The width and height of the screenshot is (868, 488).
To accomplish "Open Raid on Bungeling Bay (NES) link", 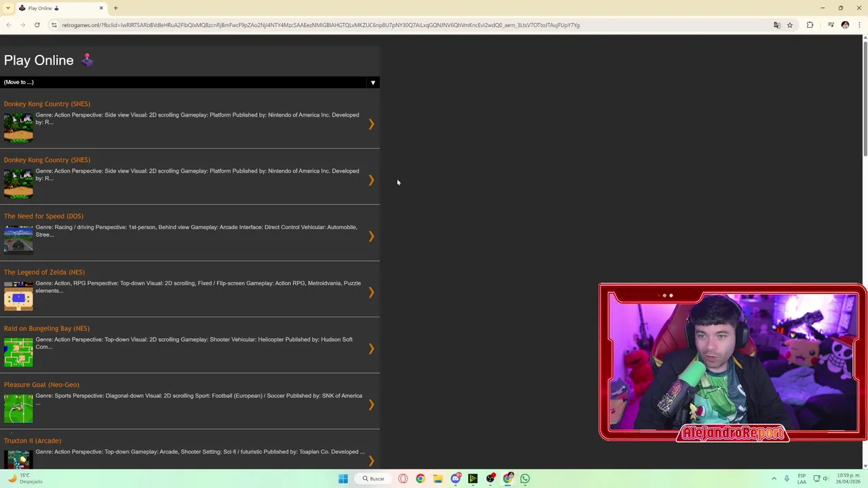I will coord(47,329).
